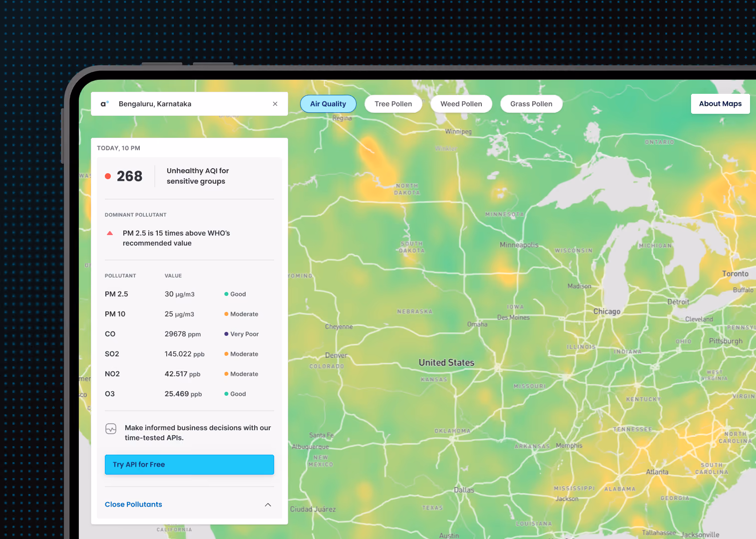The image size is (756, 539).
Task: Click Pittsburgh on the map
Action: [x=726, y=341]
